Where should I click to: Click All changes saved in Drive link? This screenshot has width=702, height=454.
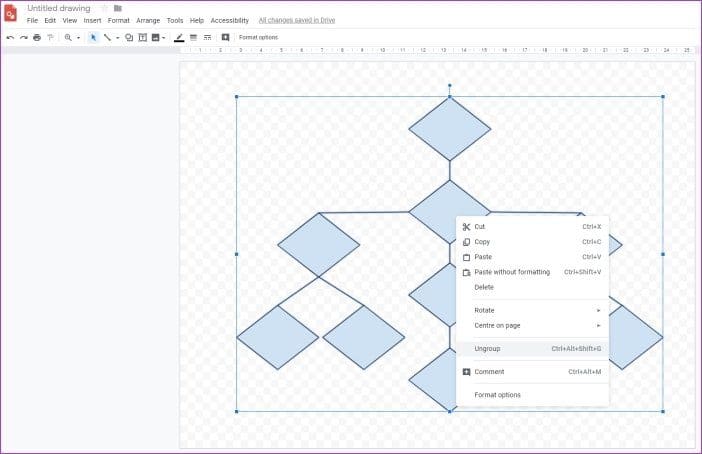(x=297, y=20)
